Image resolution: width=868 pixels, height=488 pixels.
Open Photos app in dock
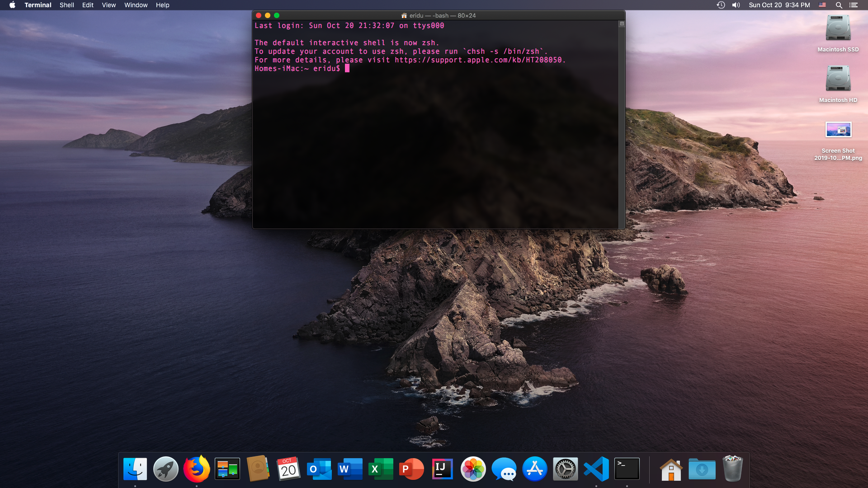(x=473, y=469)
